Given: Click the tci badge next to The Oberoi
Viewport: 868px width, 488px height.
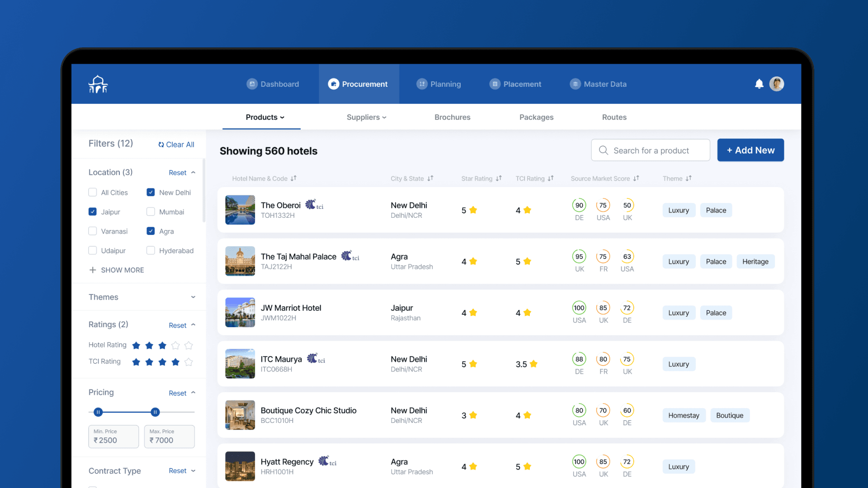Looking at the screenshot, I should tap(315, 205).
